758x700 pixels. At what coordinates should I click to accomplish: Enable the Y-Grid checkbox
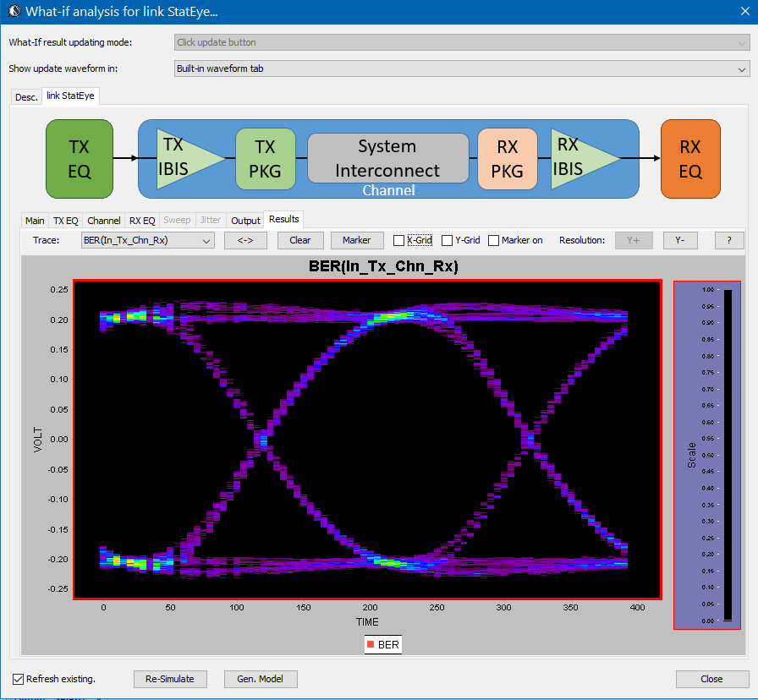point(448,240)
